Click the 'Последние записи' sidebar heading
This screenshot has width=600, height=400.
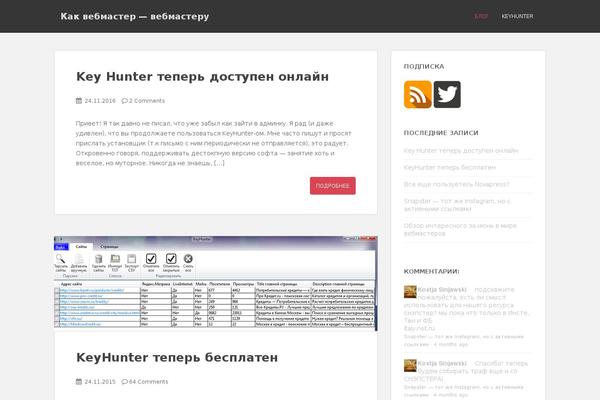coord(441,133)
